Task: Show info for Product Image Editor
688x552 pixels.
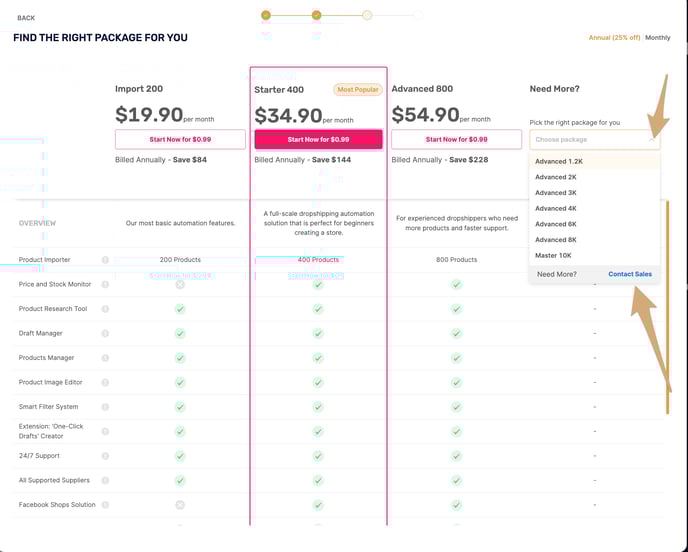Action: [x=105, y=382]
